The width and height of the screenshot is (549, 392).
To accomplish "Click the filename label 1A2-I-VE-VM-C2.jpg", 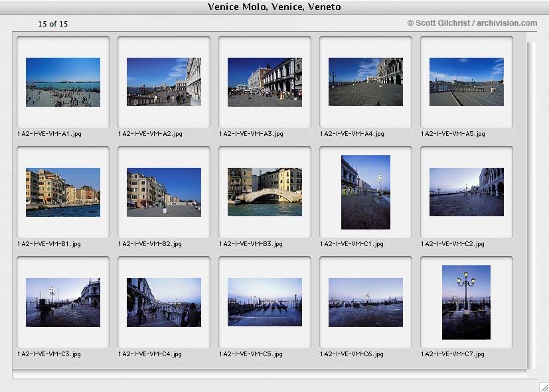I will tap(452, 244).
